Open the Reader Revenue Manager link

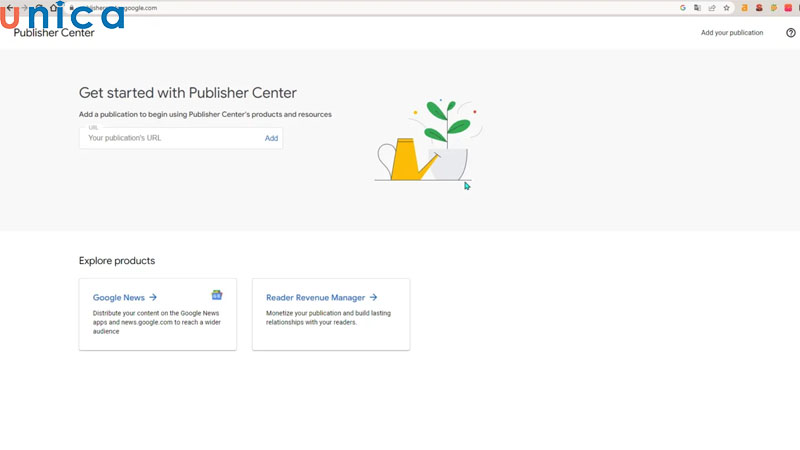(321, 297)
